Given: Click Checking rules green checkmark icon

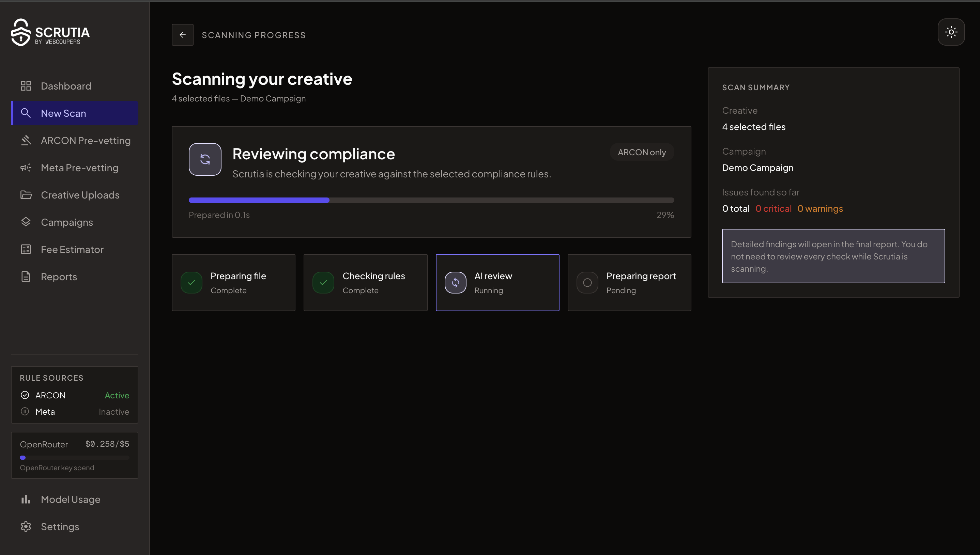Looking at the screenshot, I should (x=323, y=283).
